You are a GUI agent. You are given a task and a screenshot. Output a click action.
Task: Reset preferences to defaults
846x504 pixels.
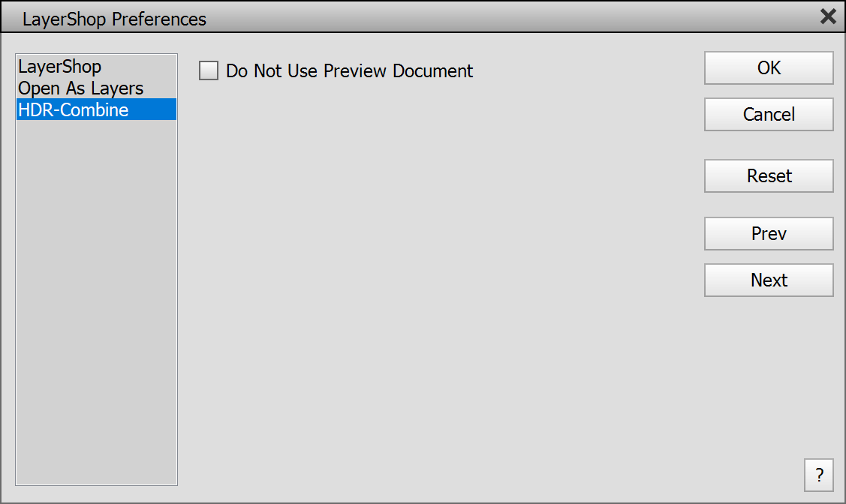769,176
